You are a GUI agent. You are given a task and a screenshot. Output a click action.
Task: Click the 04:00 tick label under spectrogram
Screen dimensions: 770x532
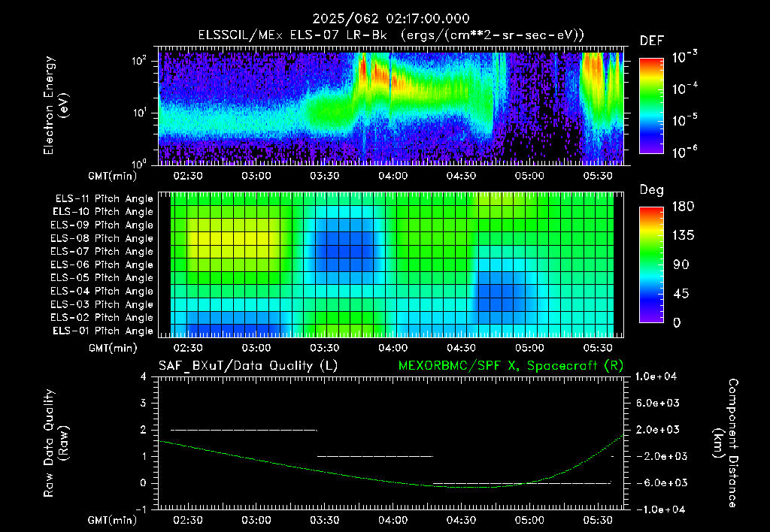pyautogui.click(x=393, y=176)
